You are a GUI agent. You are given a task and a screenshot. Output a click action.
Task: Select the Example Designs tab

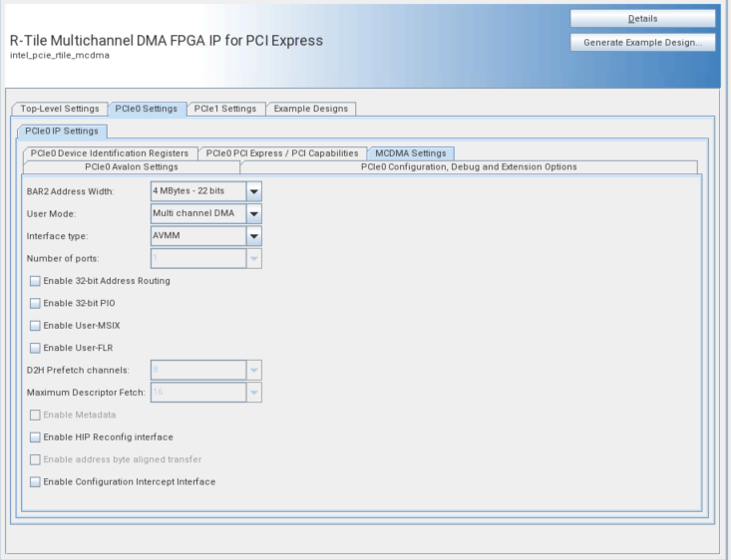(311, 109)
